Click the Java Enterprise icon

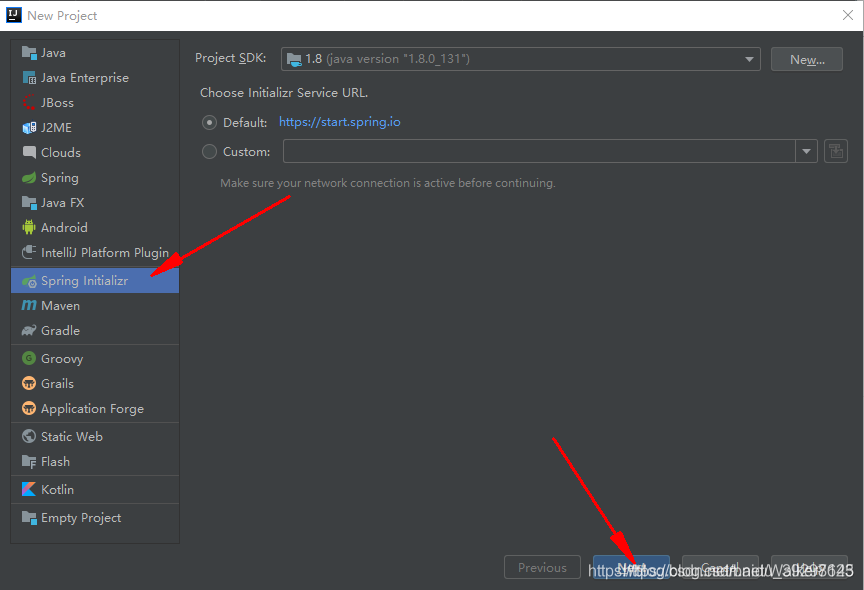[x=29, y=78]
